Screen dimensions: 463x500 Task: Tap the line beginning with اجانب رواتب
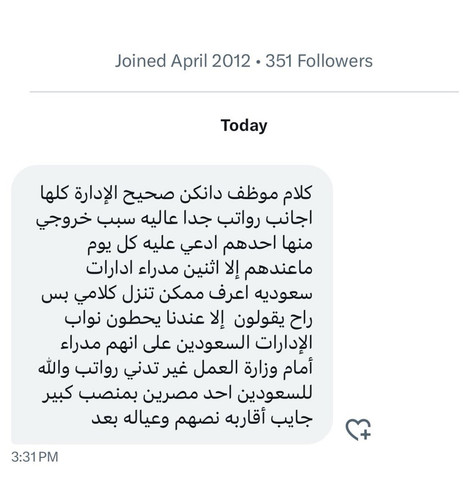pyautogui.click(x=174, y=219)
